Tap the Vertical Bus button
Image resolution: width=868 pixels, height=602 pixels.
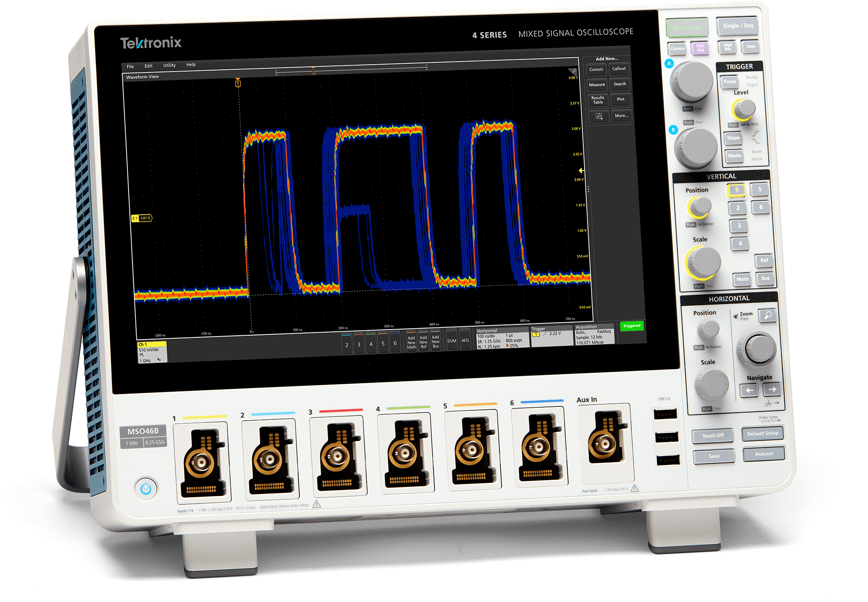coord(765,278)
